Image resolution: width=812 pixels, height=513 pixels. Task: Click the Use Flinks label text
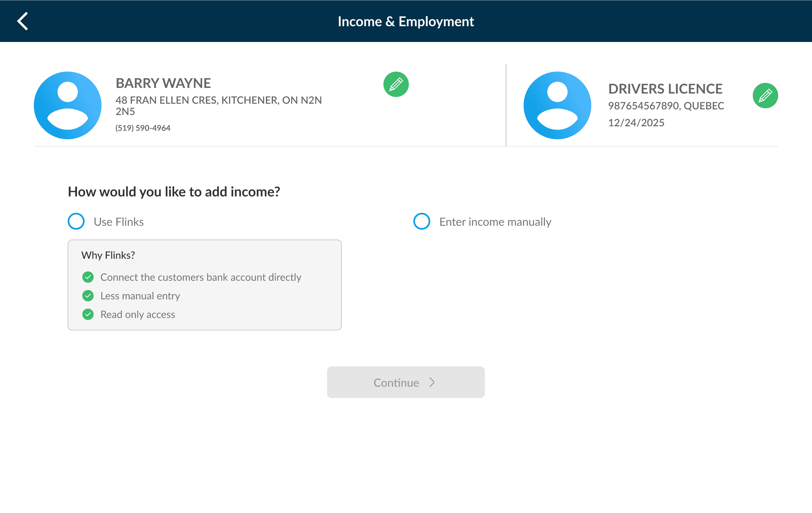click(x=119, y=222)
